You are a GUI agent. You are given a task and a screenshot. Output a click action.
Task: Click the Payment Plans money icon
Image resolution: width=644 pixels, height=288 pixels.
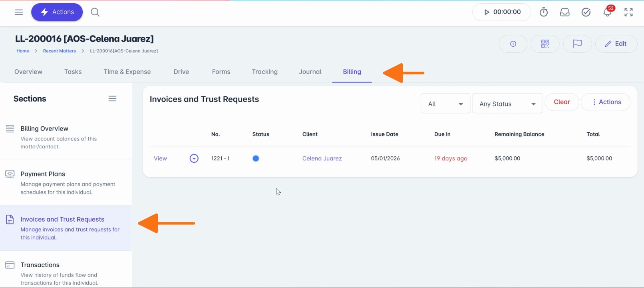pos(10,174)
